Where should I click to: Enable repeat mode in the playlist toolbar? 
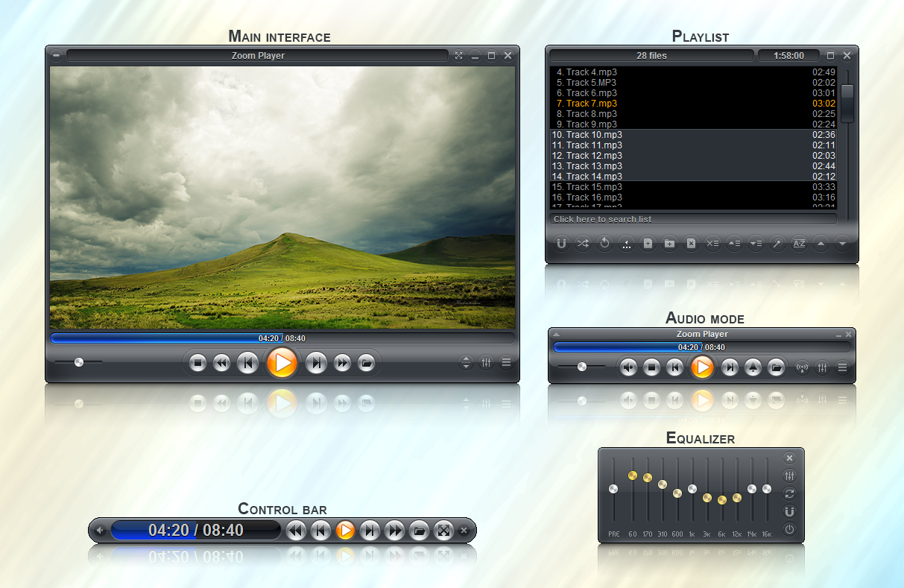click(x=604, y=244)
